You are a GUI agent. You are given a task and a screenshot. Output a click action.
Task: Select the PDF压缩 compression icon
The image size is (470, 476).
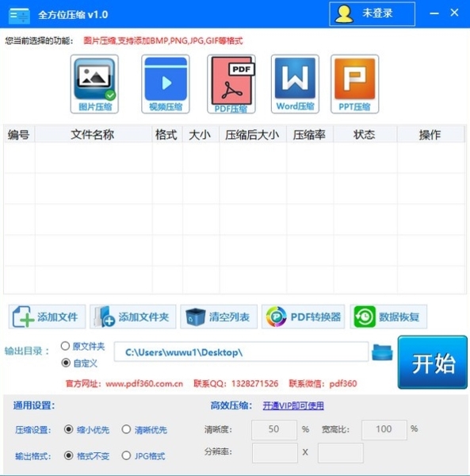click(231, 84)
